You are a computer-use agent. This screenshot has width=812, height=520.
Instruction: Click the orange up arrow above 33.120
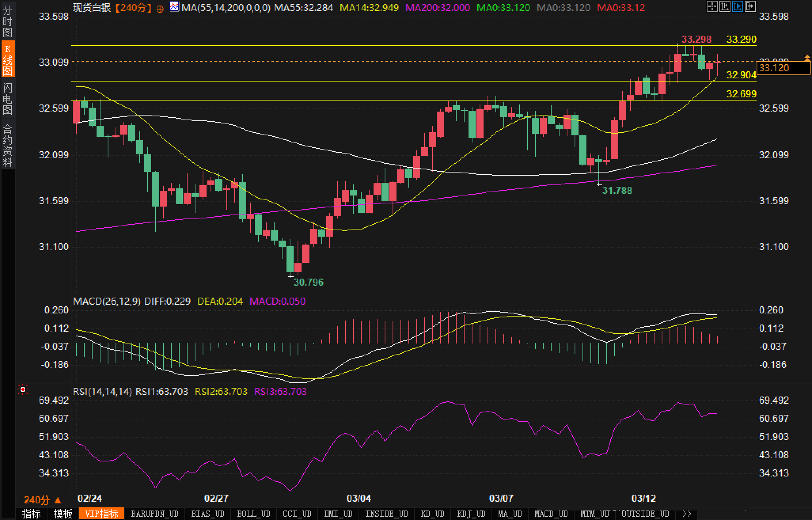pyautogui.click(x=807, y=58)
